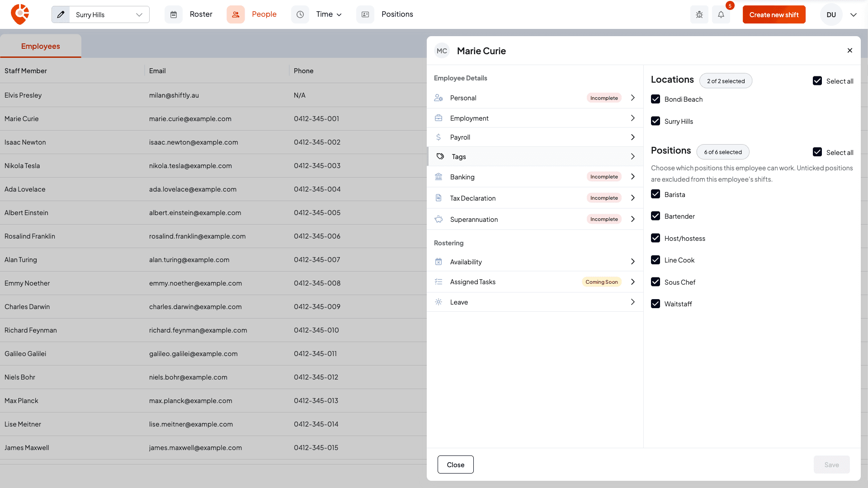This screenshot has width=868, height=488.
Task: Click the Leave sun icon
Action: 439,302
